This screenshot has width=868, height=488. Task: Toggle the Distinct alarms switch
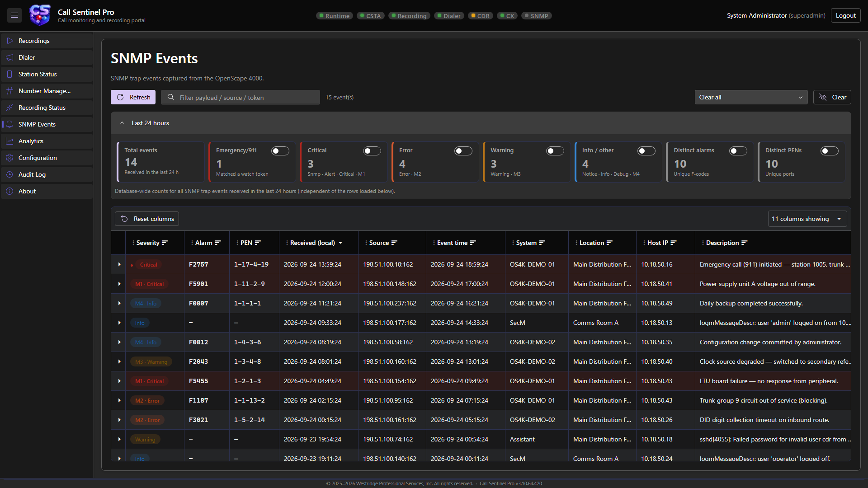click(x=738, y=151)
